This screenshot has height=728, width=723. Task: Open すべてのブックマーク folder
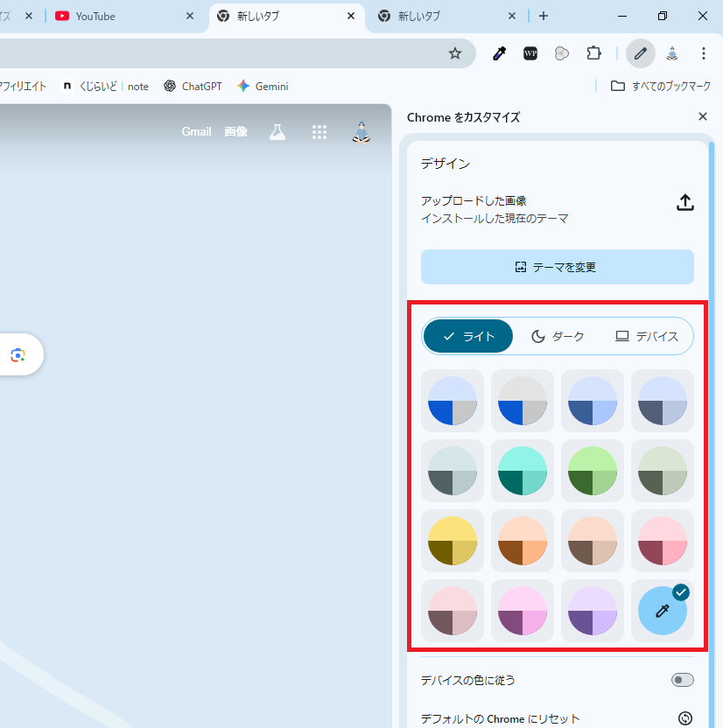[x=661, y=86]
